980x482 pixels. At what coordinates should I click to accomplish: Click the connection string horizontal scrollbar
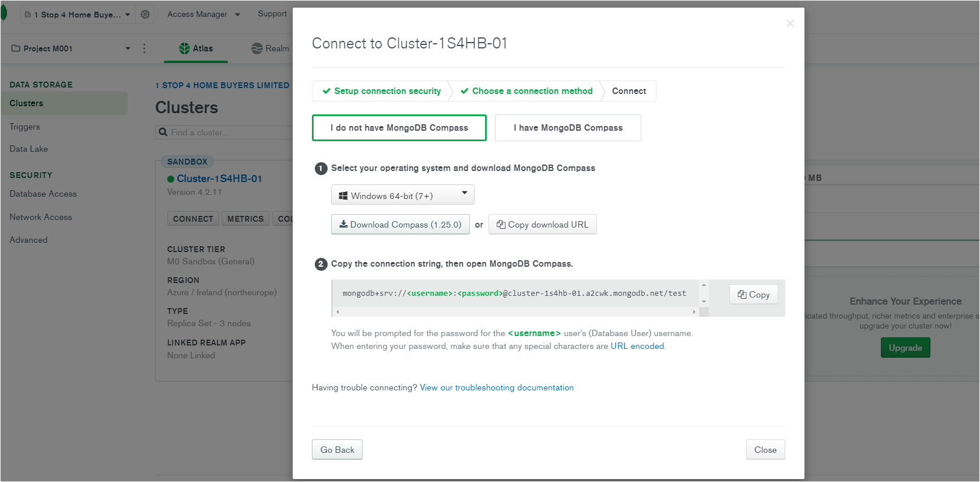(x=516, y=312)
